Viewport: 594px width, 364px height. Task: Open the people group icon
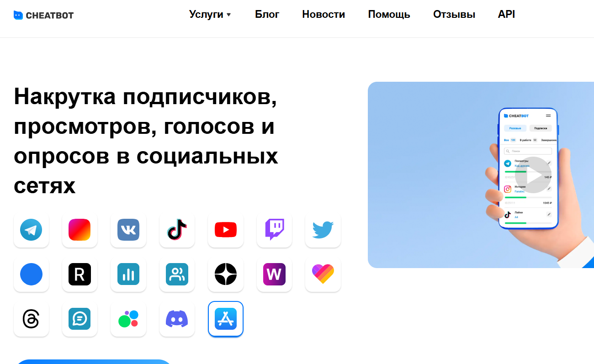(177, 274)
